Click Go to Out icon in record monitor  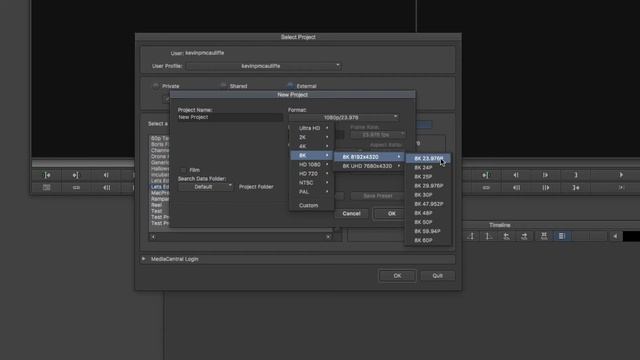tap(576, 188)
